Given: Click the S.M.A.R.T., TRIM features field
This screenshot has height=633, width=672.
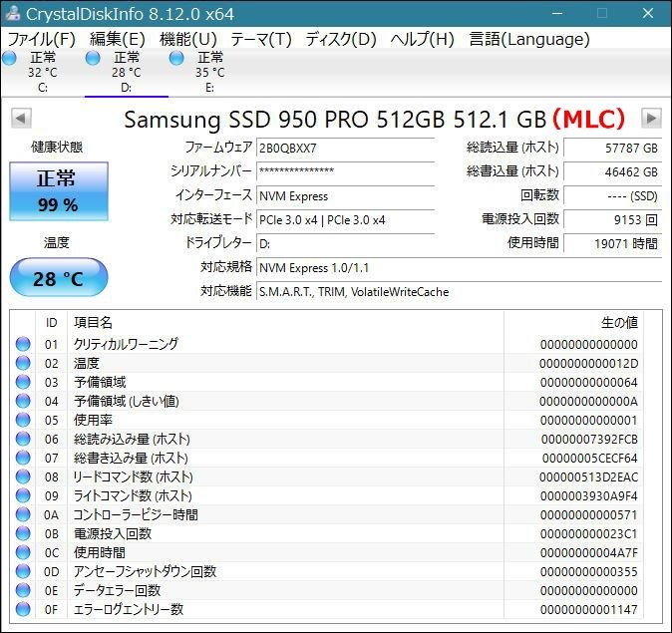Looking at the screenshot, I should [459, 292].
